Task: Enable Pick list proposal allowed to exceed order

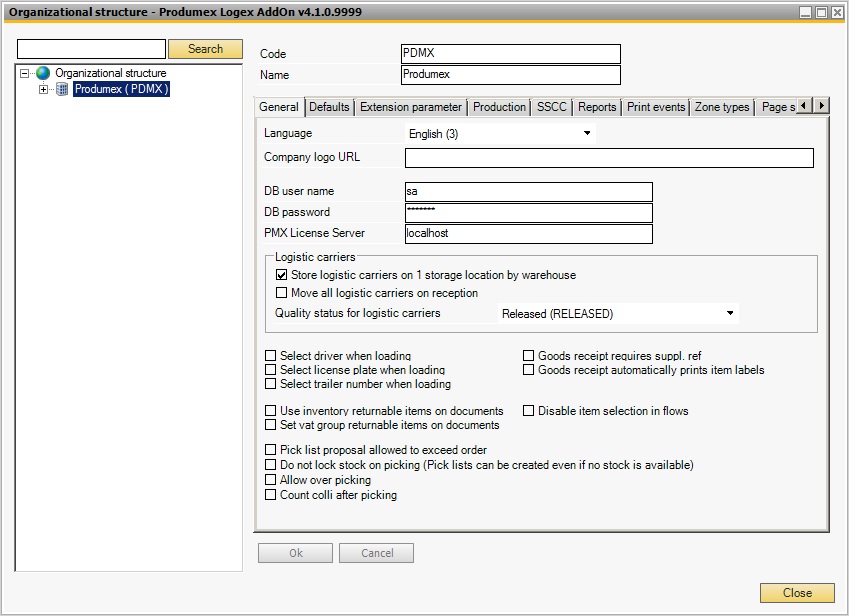Action: 271,450
